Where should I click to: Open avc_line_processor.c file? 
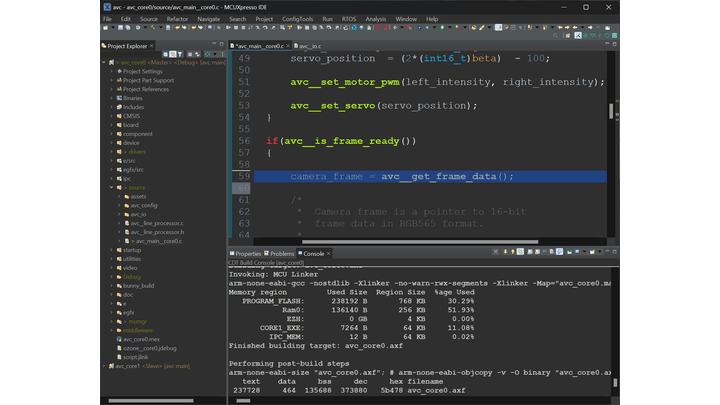pos(156,223)
